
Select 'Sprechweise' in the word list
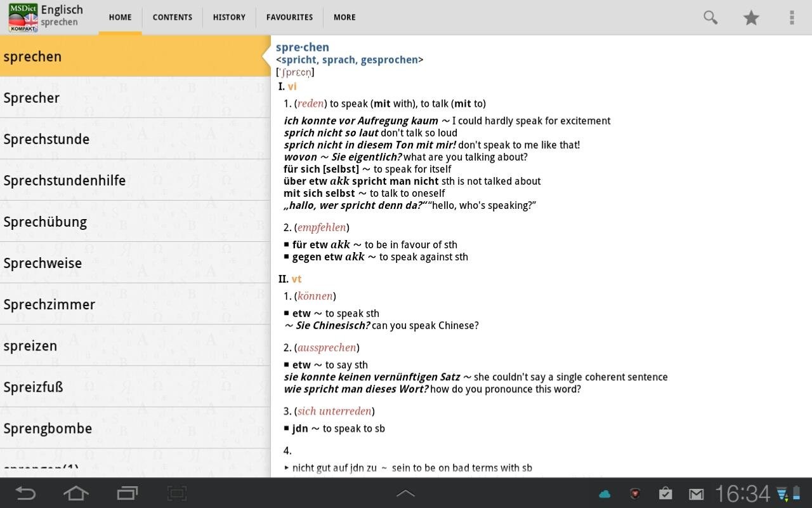pos(135,262)
